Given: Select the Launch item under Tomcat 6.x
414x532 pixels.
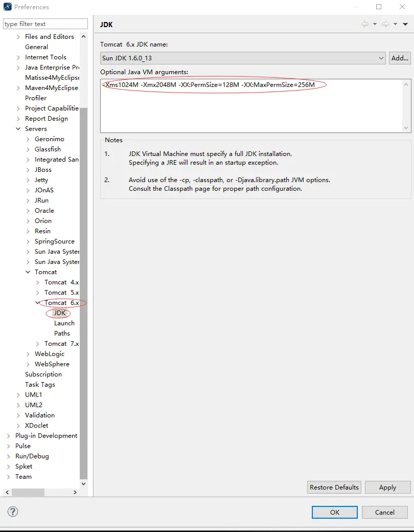Looking at the screenshot, I should 64,323.
